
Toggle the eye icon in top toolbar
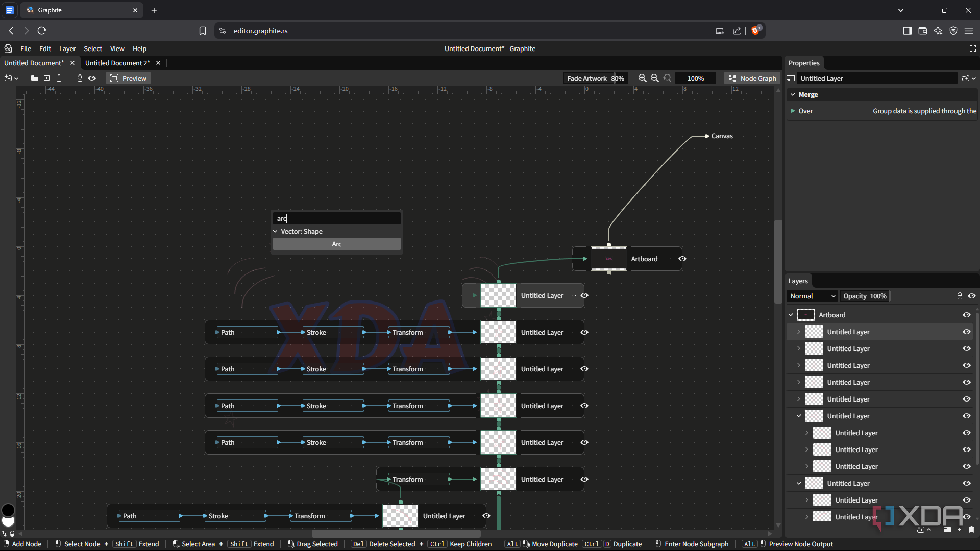pos(92,78)
